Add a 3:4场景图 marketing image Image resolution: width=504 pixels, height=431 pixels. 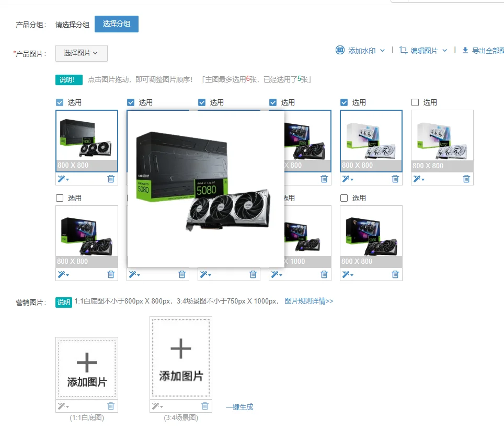tap(181, 358)
